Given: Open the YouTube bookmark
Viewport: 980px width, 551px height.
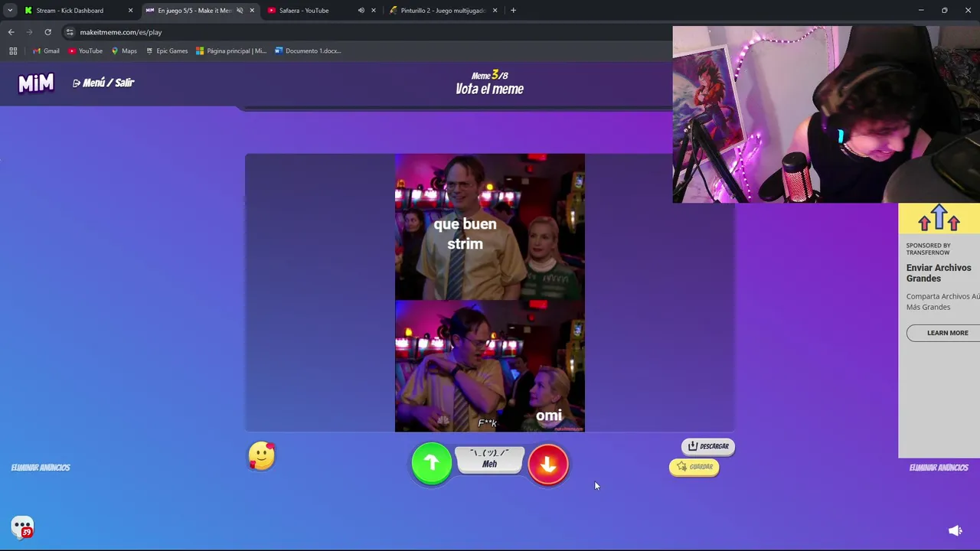Looking at the screenshot, I should [85, 51].
